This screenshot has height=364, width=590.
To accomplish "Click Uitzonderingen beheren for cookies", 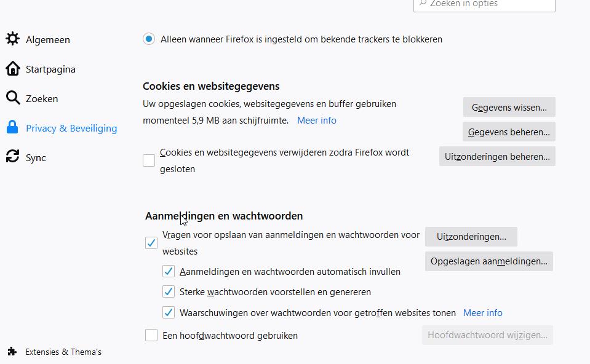I will 497,156.
